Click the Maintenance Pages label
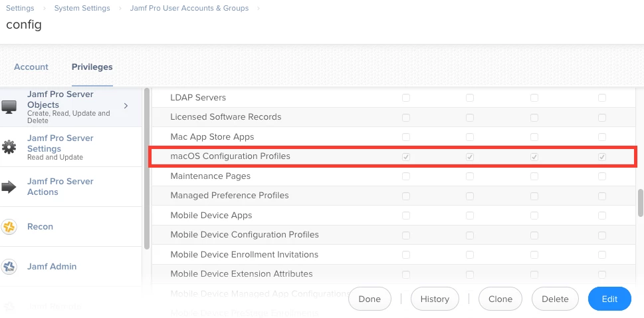The image size is (644, 318). pos(210,176)
